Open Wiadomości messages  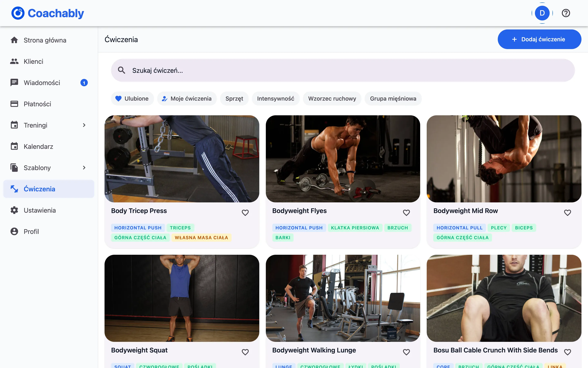click(x=49, y=83)
